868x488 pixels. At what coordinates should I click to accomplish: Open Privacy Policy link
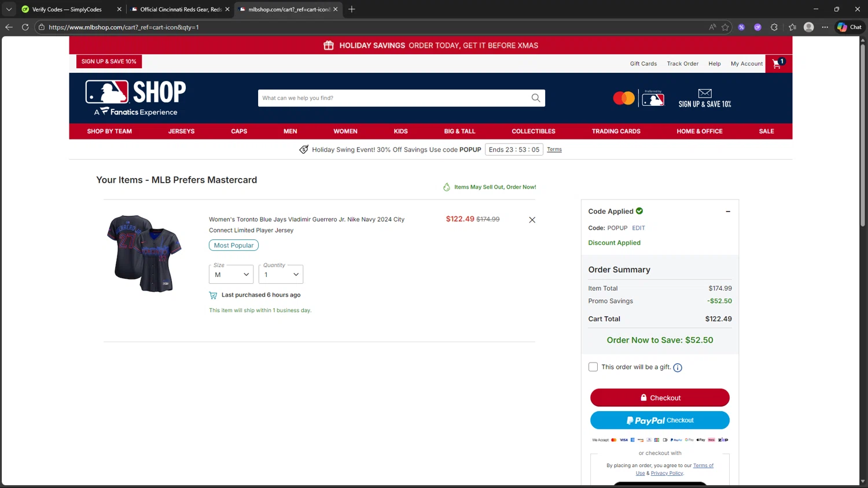click(x=667, y=473)
